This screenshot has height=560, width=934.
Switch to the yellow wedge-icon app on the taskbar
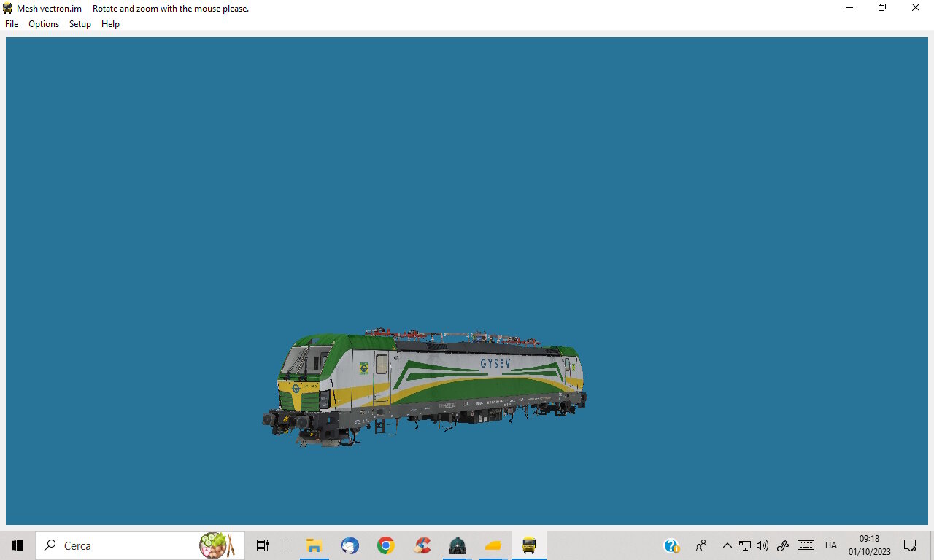click(x=493, y=545)
